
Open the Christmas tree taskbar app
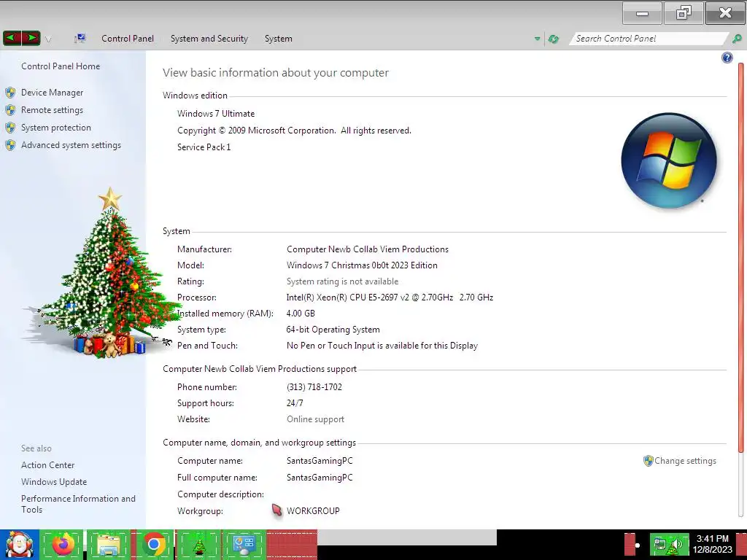198,544
